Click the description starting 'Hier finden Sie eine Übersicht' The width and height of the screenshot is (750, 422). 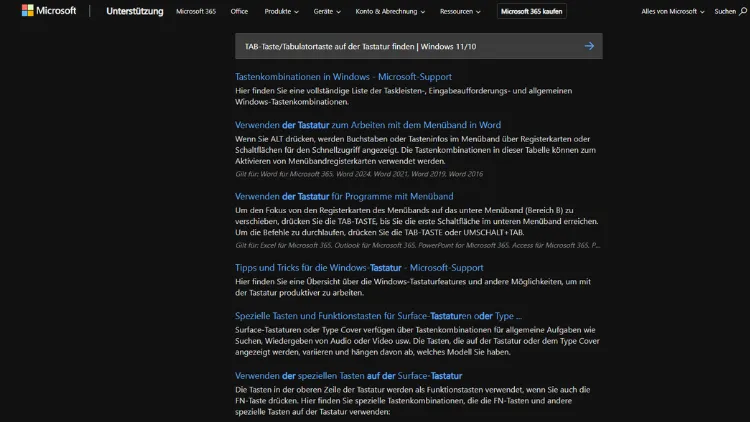pyautogui.click(x=413, y=287)
